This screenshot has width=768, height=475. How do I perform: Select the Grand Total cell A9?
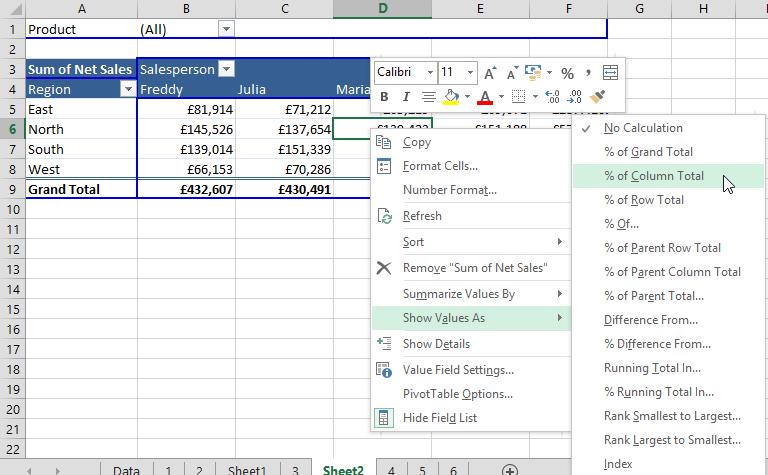click(x=80, y=189)
